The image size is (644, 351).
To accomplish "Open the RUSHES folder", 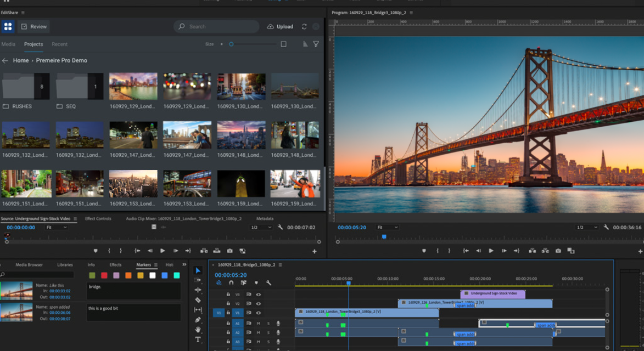I will (x=26, y=91).
